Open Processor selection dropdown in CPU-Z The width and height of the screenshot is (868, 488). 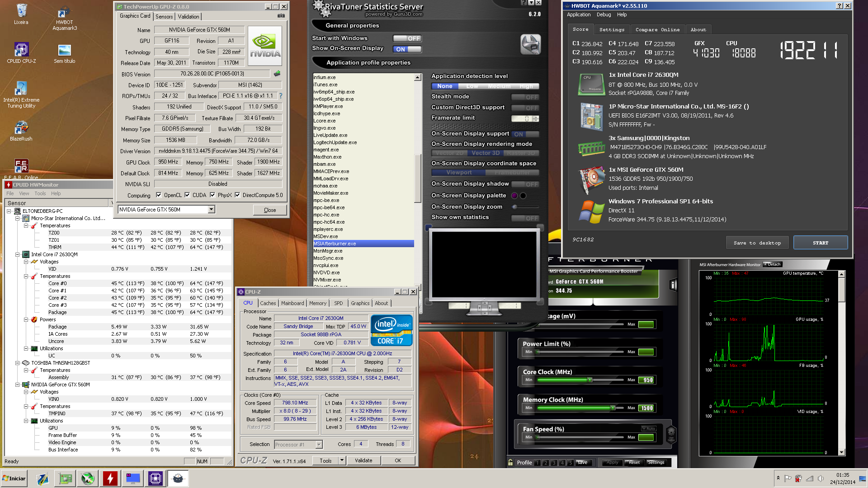tap(319, 445)
